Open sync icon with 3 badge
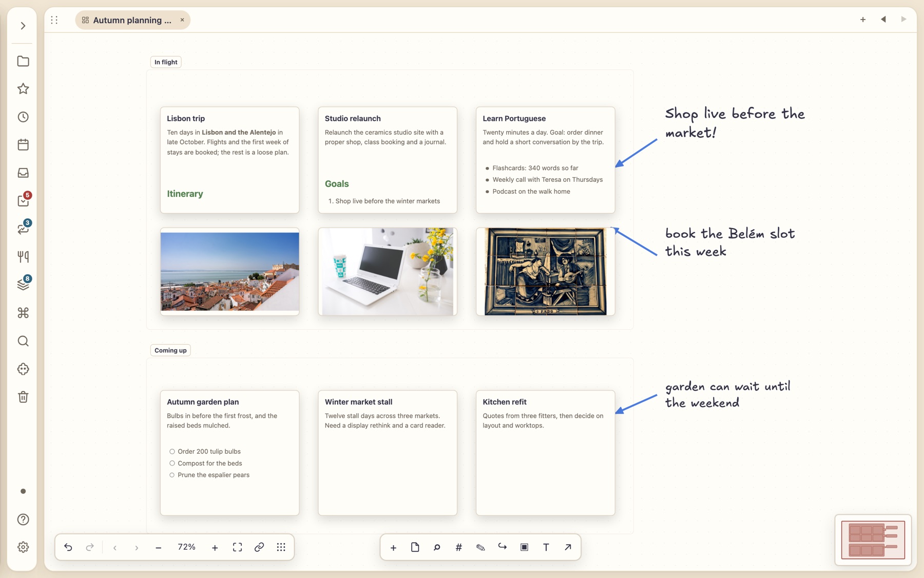Viewport: 924px width, 578px height. (23, 229)
